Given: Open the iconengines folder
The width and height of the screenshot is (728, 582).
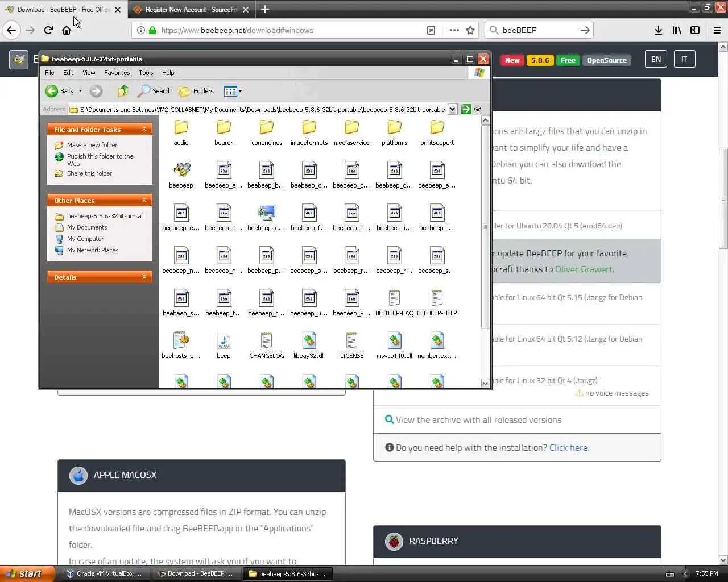Looking at the screenshot, I should pos(266,133).
